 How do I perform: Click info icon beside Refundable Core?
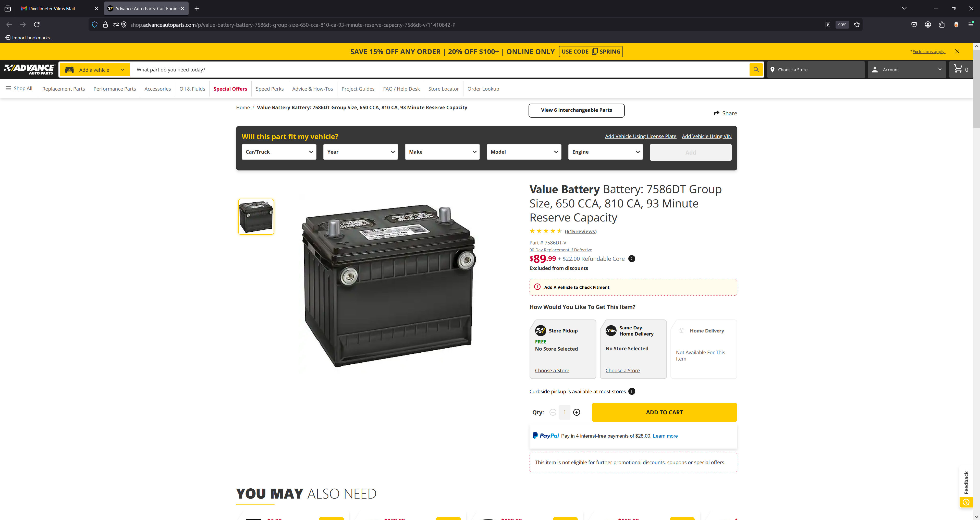[x=632, y=259]
